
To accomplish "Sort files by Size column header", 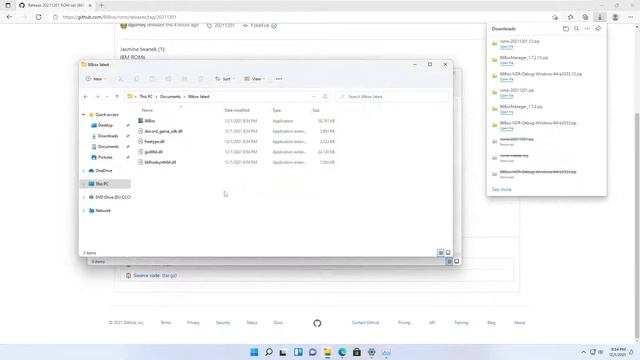I will 316,110.
